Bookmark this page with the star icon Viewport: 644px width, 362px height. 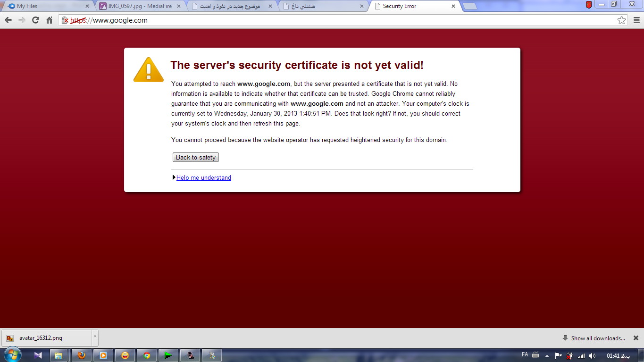click(621, 20)
